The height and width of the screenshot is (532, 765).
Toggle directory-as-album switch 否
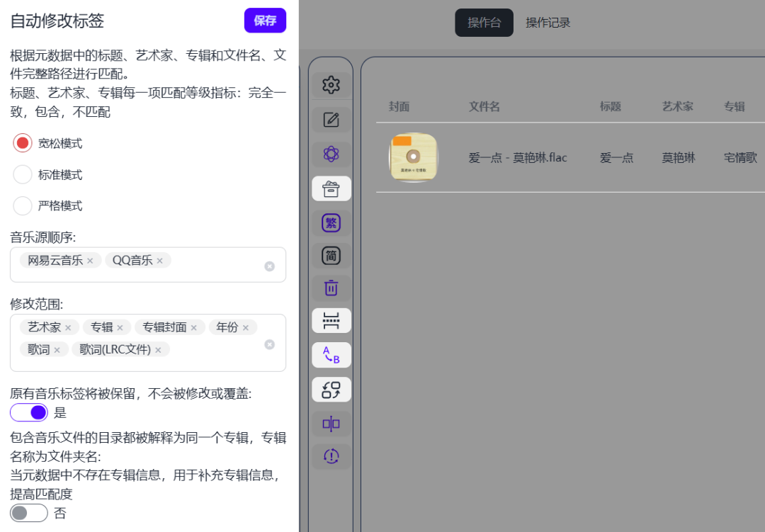point(29,513)
